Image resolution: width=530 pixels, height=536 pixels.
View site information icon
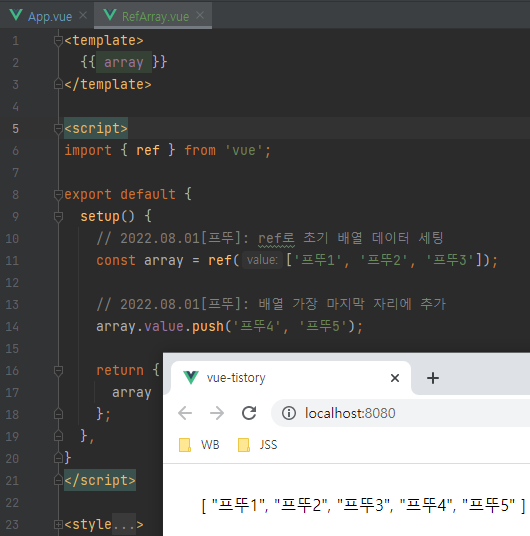tap(289, 413)
